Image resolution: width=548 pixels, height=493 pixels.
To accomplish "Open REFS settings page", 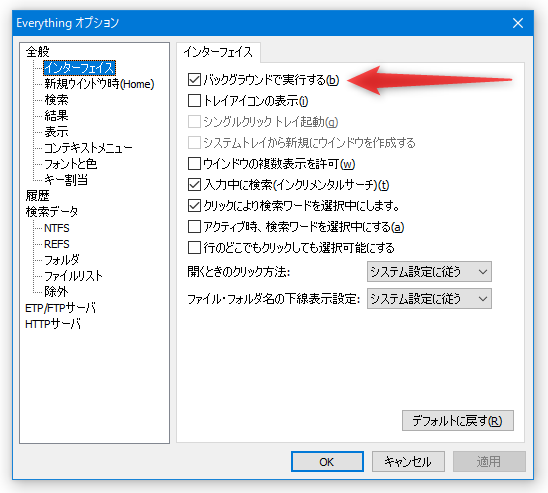I will point(57,244).
